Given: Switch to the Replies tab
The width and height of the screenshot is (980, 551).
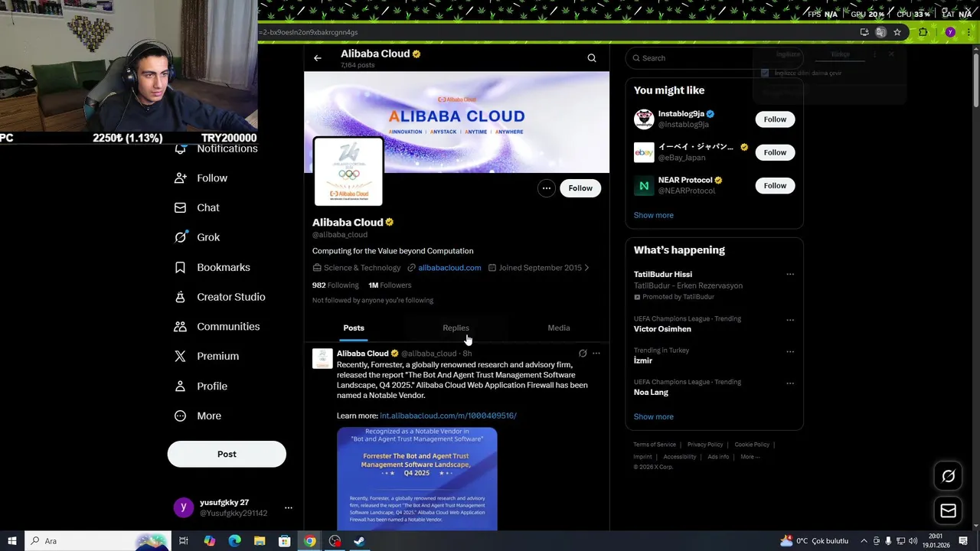Looking at the screenshot, I should point(456,328).
